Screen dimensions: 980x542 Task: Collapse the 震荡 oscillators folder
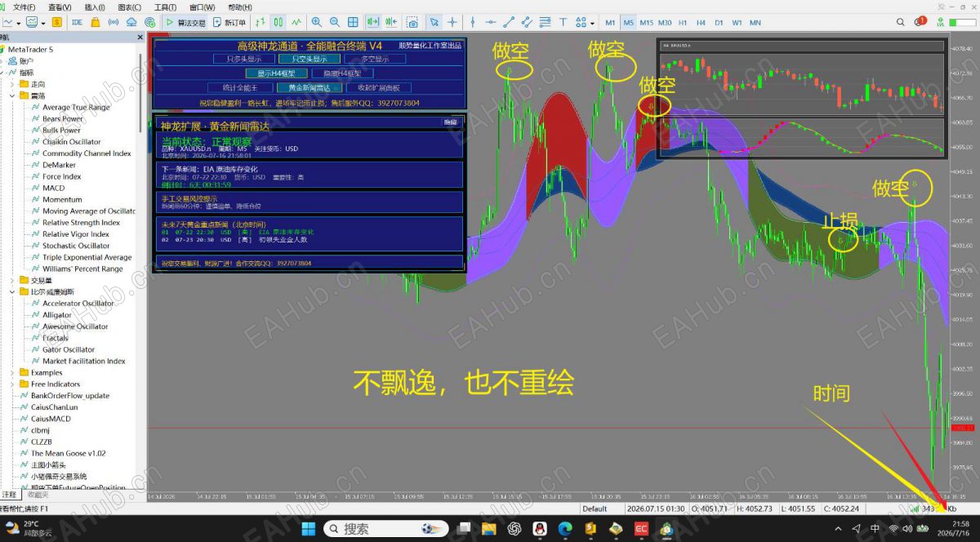coord(12,96)
